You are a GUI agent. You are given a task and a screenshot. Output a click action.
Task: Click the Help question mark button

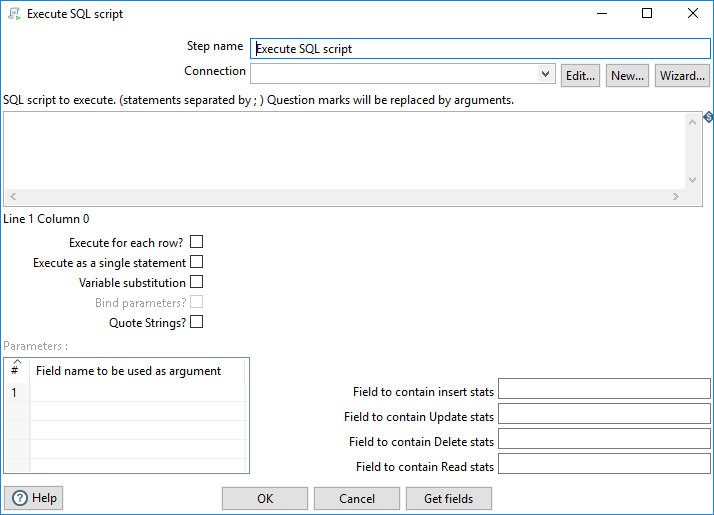point(34,498)
